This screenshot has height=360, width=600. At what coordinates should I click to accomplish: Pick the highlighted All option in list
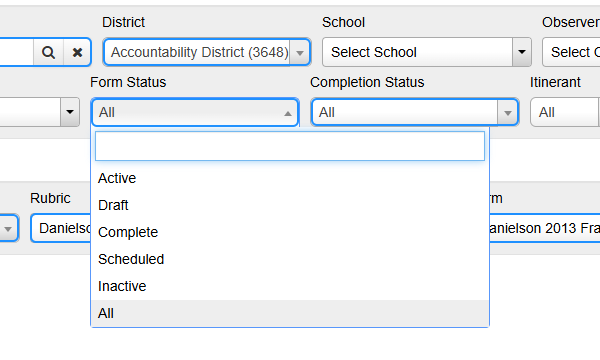point(290,313)
